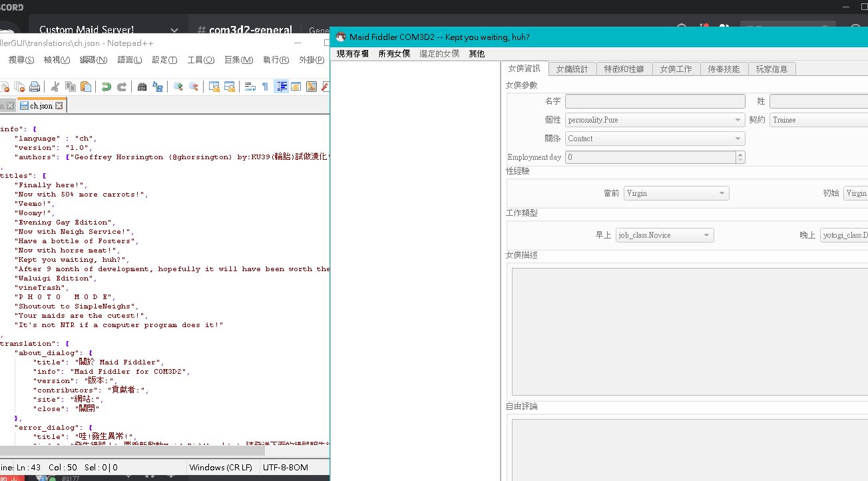Expand the 契約 Trainee dropdown
This screenshot has width=868, height=481.
tap(819, 120)
